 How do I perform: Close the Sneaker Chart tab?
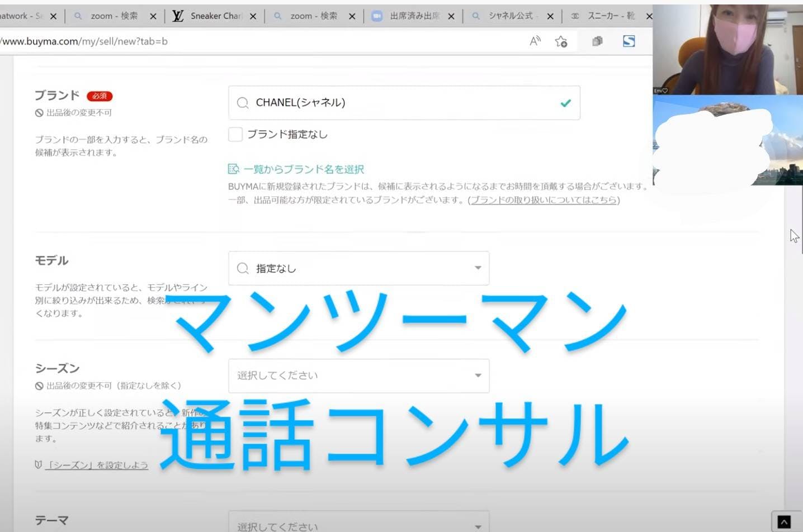(x=253, y=16)
